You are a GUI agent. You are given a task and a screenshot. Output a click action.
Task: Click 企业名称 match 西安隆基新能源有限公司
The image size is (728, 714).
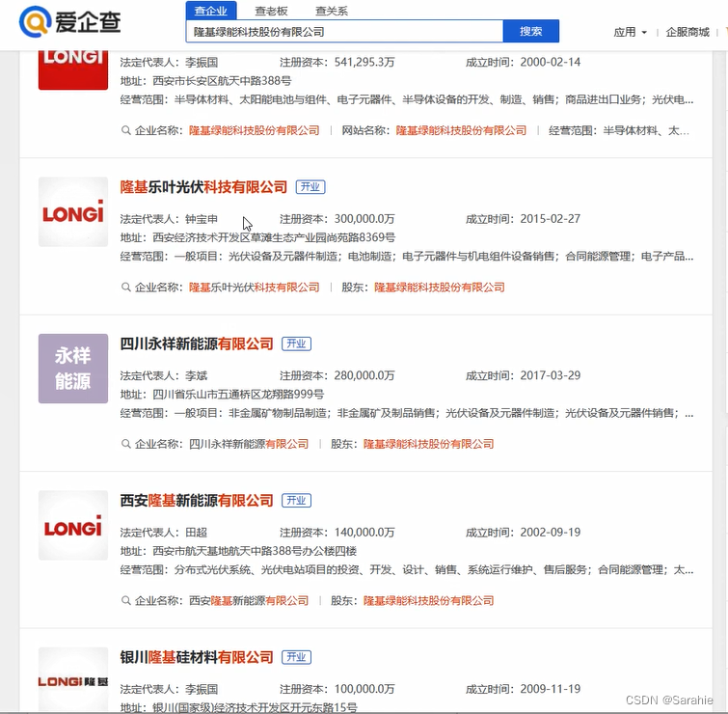tap(249, 600)
